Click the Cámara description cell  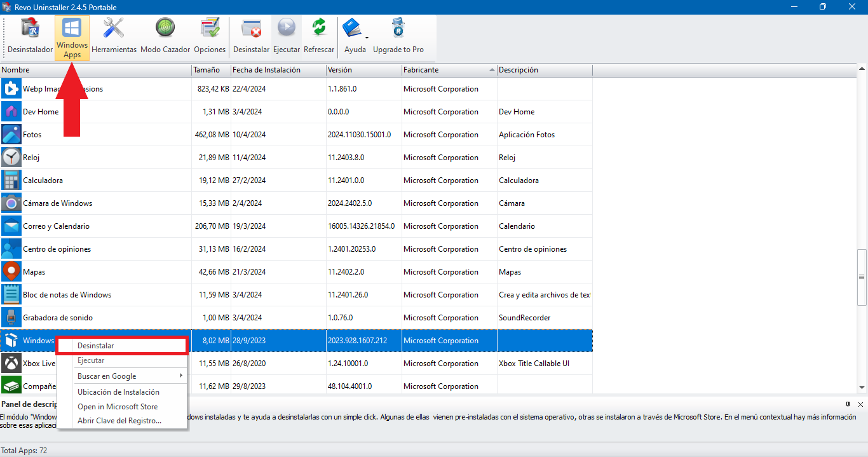coord(512,203)
